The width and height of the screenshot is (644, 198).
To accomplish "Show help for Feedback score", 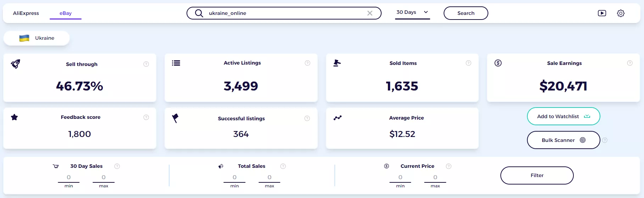I will click(146, 117).
